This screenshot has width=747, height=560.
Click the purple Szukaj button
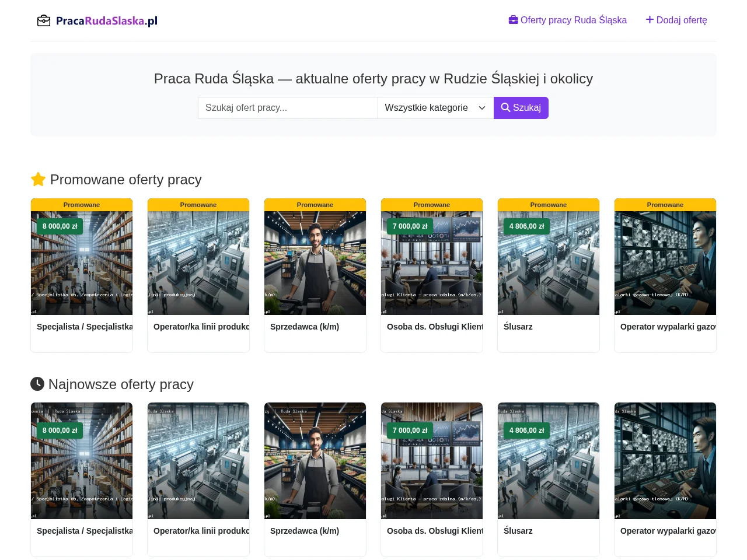tap(521, 108)
